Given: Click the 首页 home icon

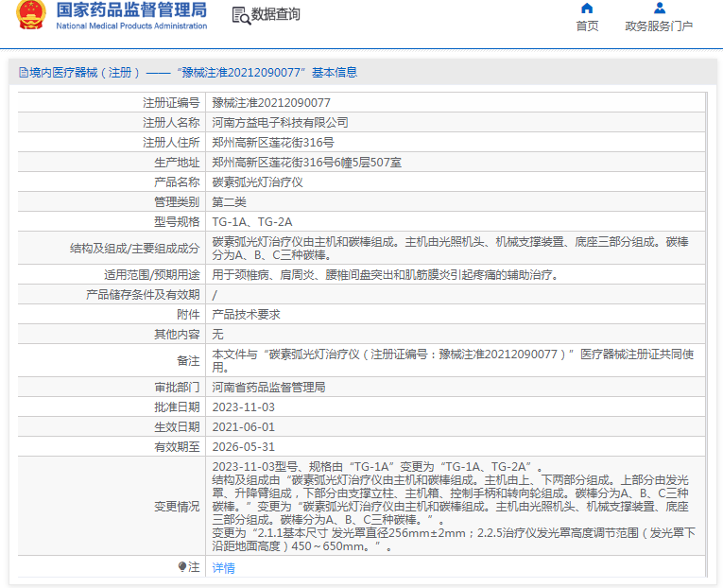Looking at the screenshot, I should [x=587, y=9].
